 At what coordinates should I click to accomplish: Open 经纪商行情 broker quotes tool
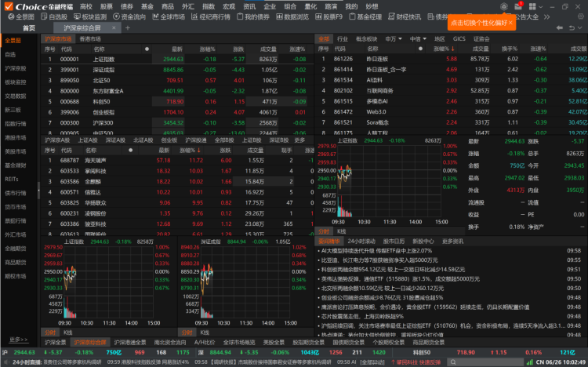pyautogui.click(x=211, y=17)
